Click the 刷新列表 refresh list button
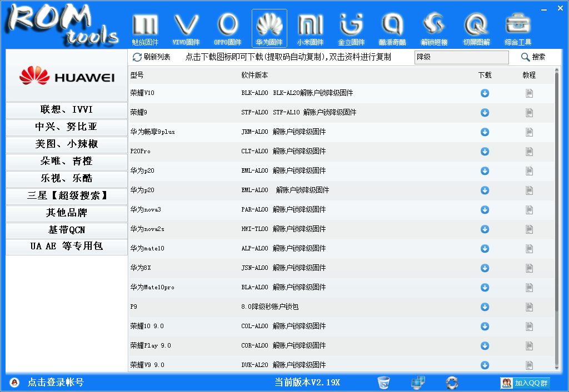The image size is (569, 392). (152, 57)
